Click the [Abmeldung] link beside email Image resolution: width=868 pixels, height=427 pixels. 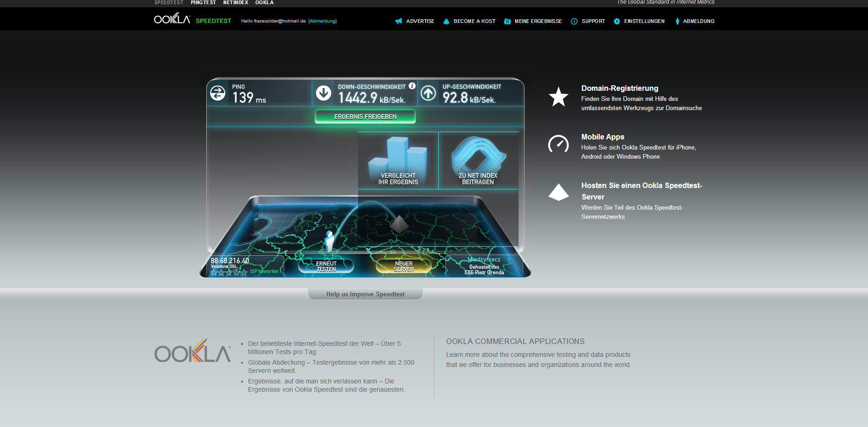[x=322, y=21]
